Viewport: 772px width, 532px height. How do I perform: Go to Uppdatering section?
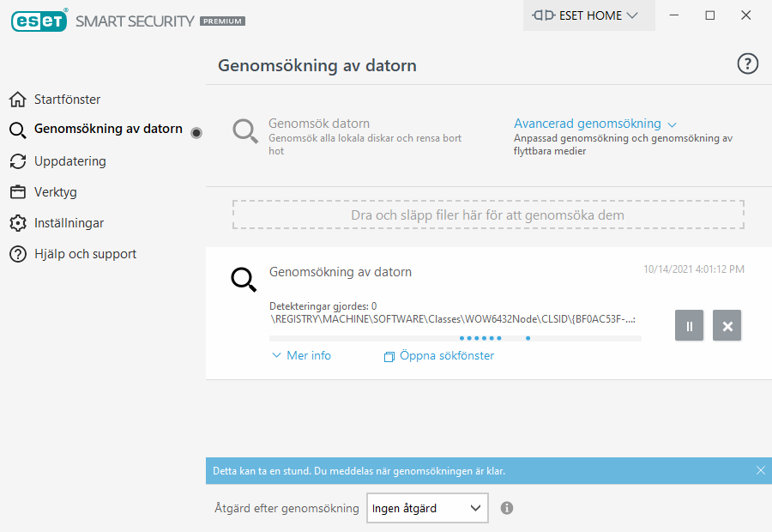70,161
